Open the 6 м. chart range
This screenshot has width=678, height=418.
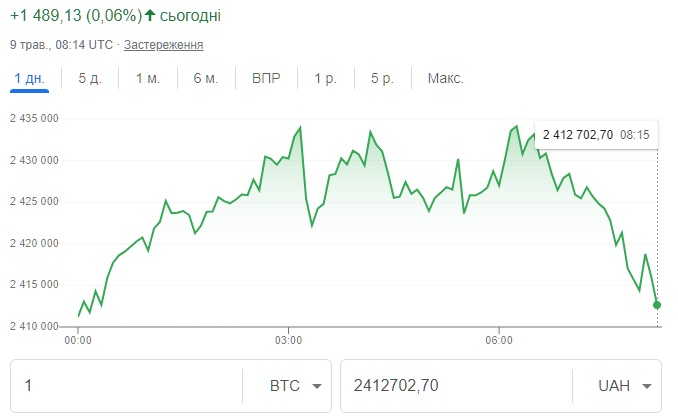point(206,78)
